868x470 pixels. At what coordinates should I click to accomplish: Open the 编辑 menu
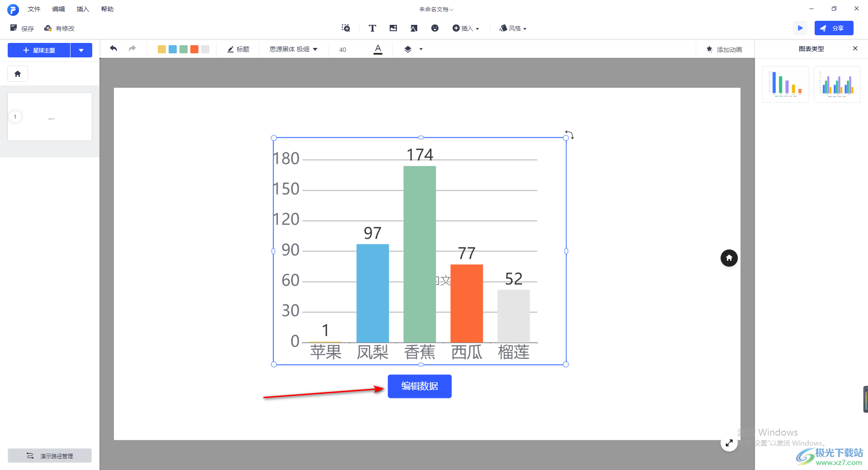[x=58, y=9]
